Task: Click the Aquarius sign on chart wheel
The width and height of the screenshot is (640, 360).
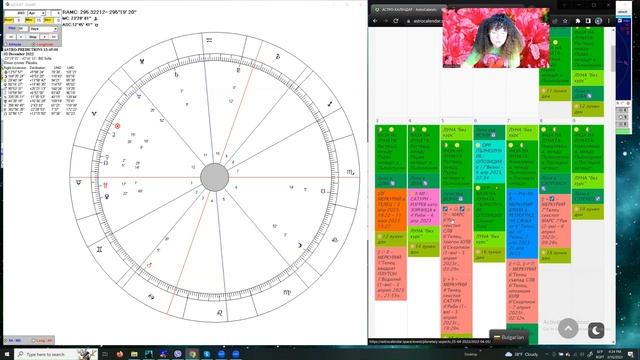Action: point(209,40)
